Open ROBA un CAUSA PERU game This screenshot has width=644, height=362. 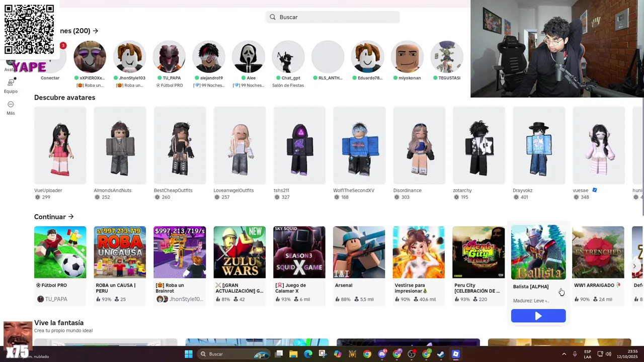coord(120,252)
